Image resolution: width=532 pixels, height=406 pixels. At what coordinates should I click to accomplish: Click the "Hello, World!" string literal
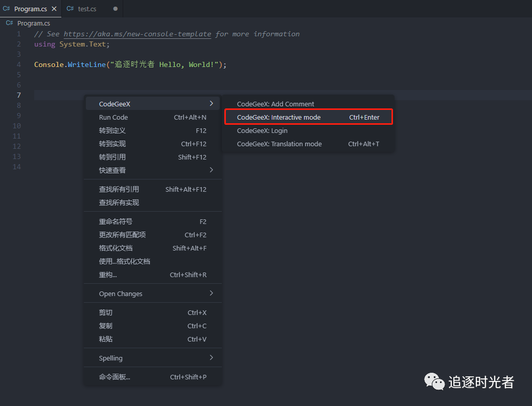[x=164, y=64]
